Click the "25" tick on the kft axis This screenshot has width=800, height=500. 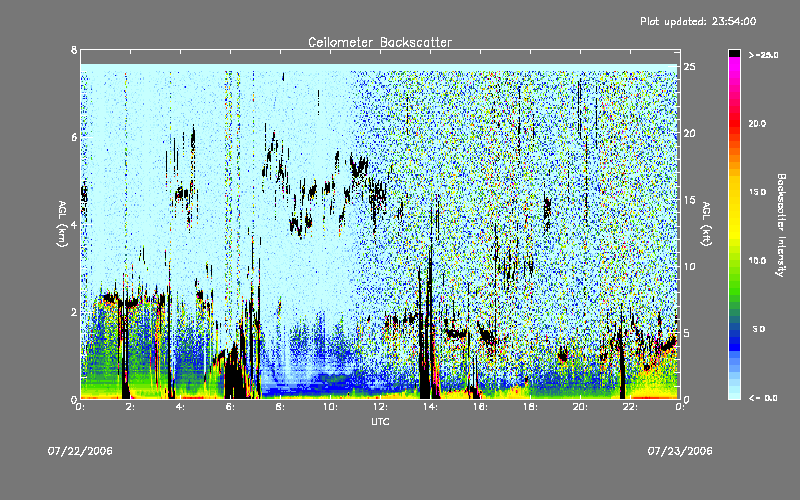[690, 67]
